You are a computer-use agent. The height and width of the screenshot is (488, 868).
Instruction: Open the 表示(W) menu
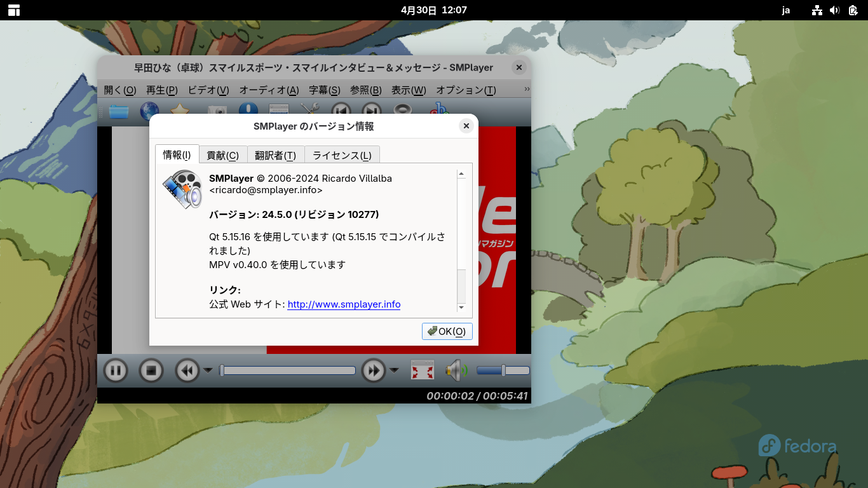(x=409, y=90)
